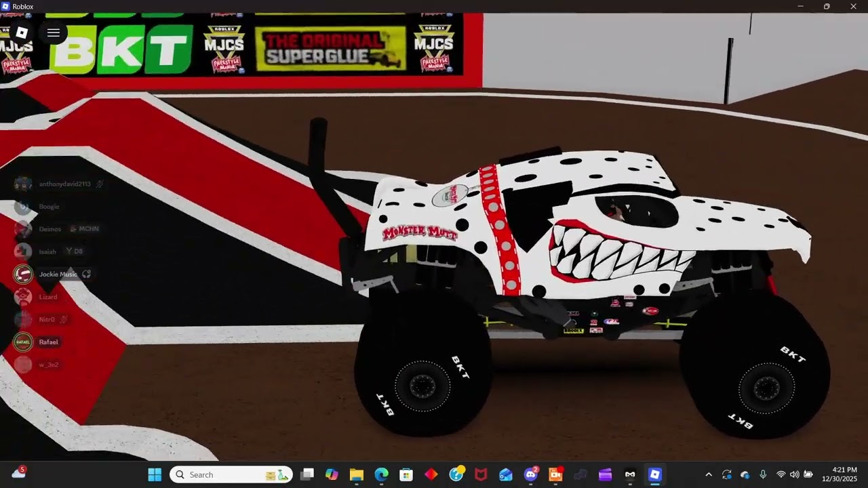Screen dimensions: 868x488
Task: Switch to Discord in the taskbar
Action: pos(531,474)
